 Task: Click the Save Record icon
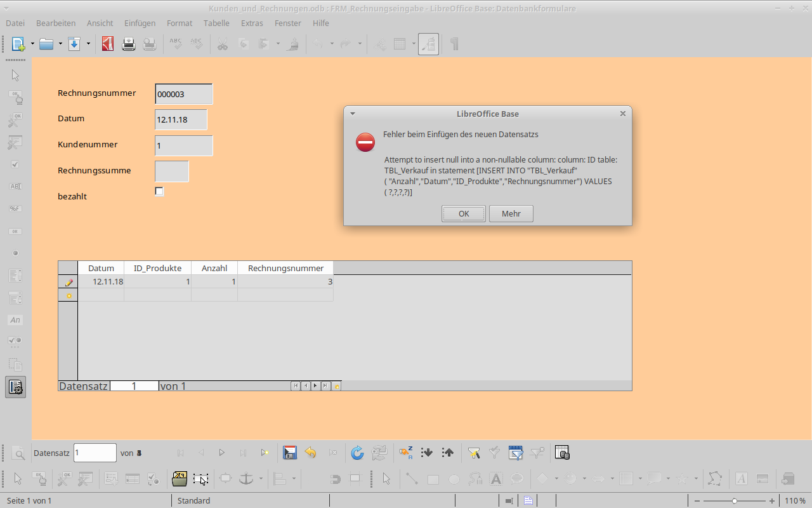pyautogui.click(x=290, y=453)
